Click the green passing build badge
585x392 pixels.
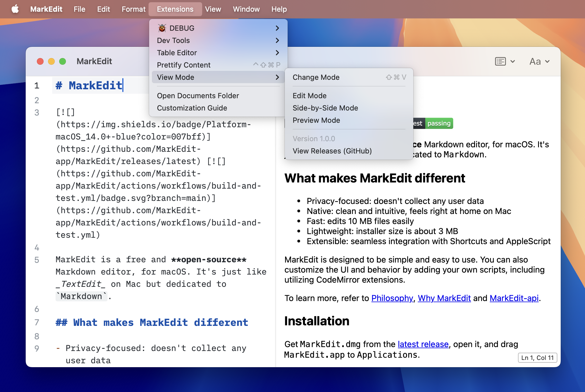tap(439, 123)
